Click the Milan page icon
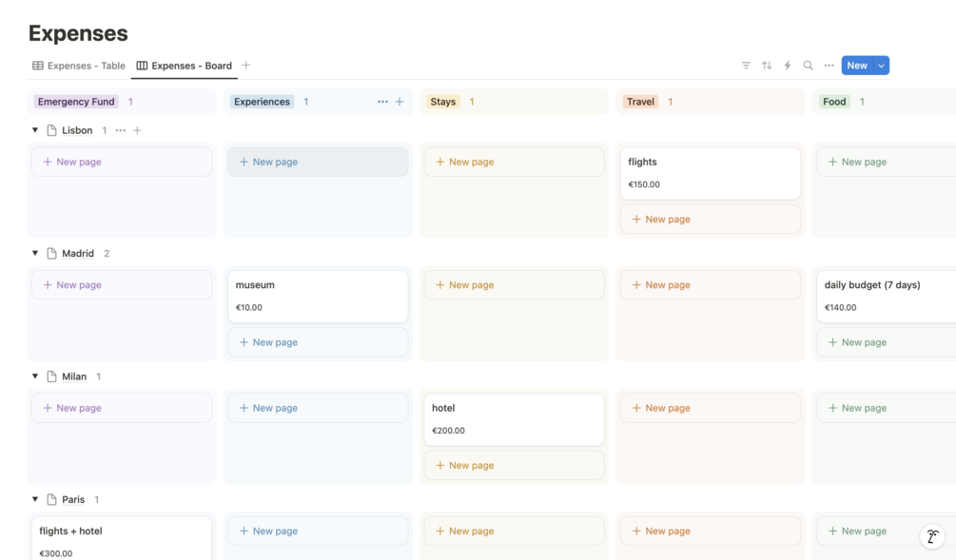The width and height of the screenshot is (956, 560). point(51,377)
